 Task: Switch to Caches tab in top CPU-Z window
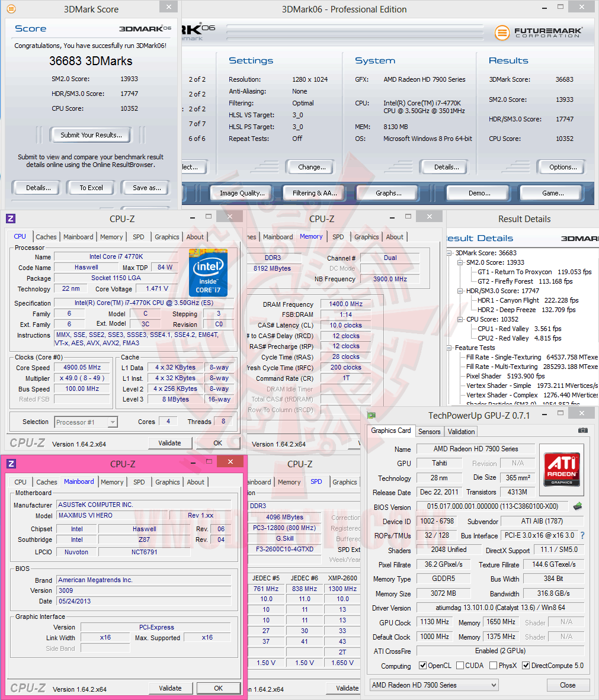(46, 237)
